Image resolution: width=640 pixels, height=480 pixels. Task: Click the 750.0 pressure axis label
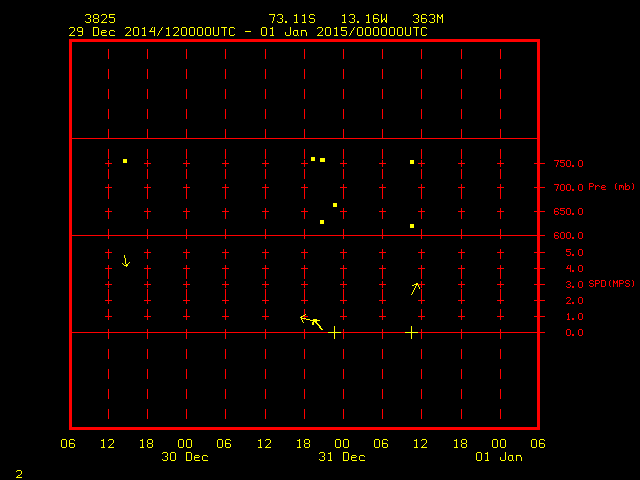[569, 164]
